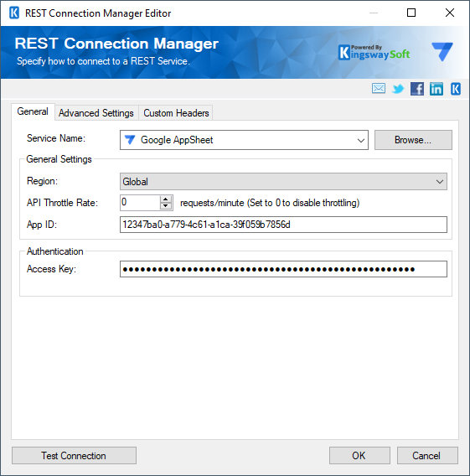This screenshot has height=476, width=470.
Task: Click the "Region:" label
Action: 42,181
